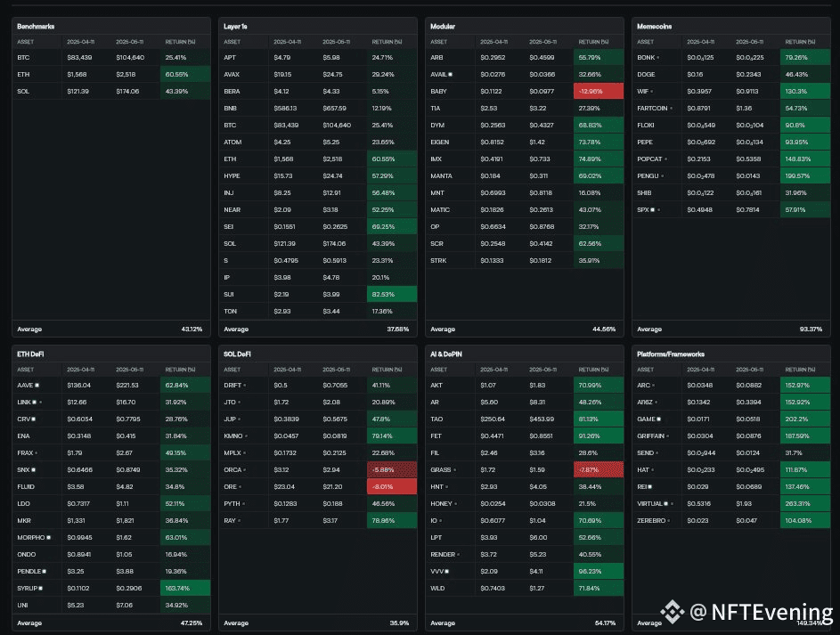Screen dimensions: 840x635
Task: Click the IMX return 74.89% cell
Action: click(x=599, y=159)
